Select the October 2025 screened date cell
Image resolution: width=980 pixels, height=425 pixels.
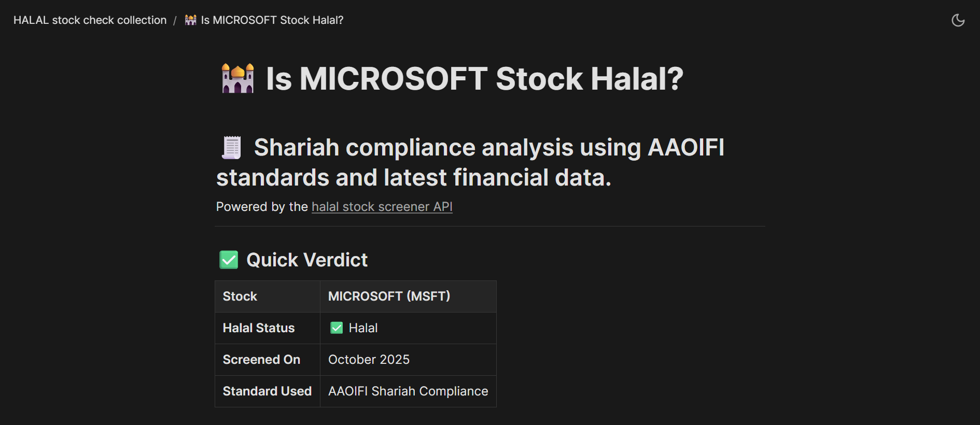[x=368, y=359]
